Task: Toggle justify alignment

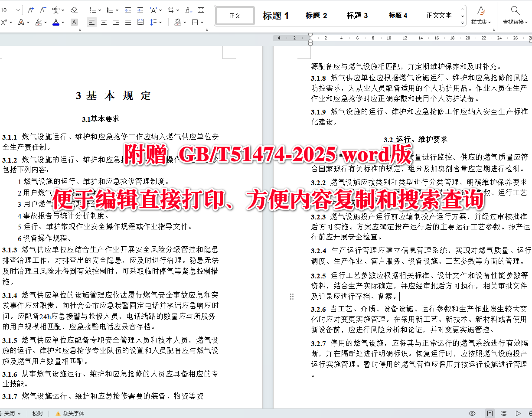Action: click(128, 23)
